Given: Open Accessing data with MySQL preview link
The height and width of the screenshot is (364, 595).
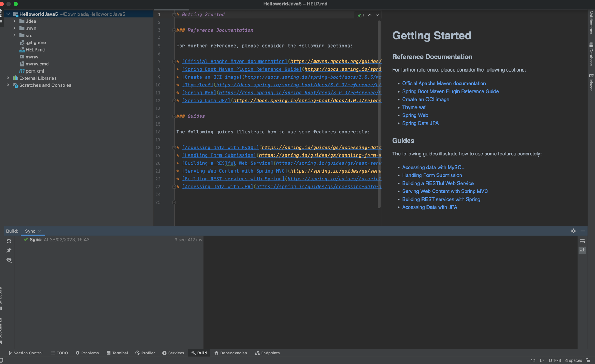Looking at the screenshot, I should 433,167.
